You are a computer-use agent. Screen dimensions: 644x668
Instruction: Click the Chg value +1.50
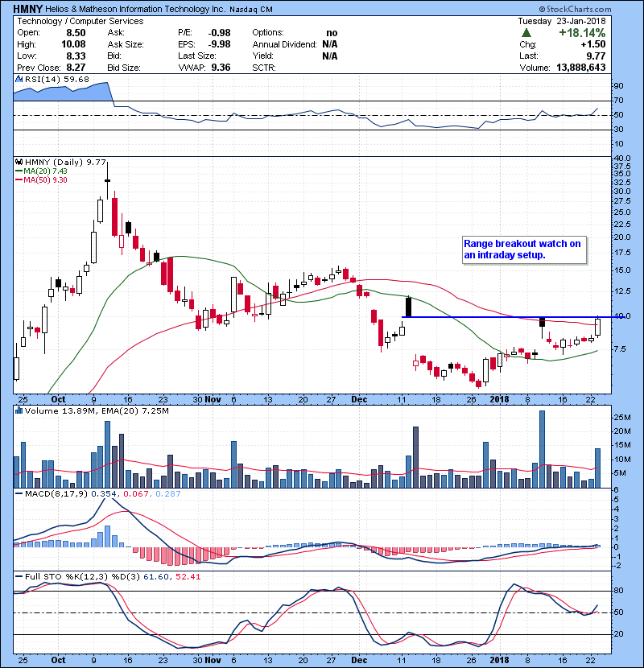(x=592, y=44)
